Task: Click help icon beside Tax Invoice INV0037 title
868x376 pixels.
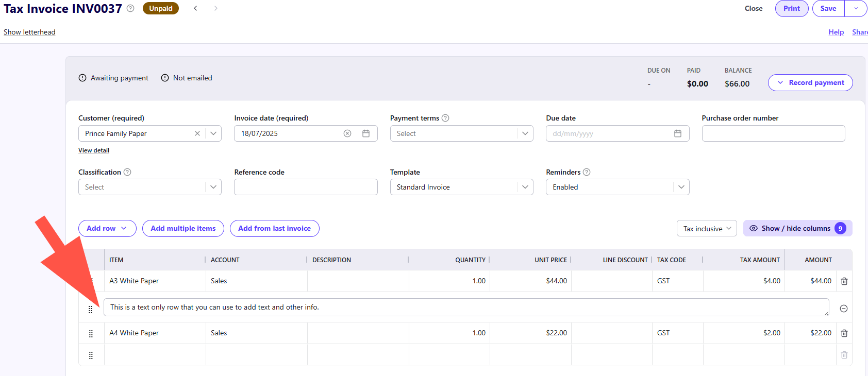Action: [x=130, y=8]
